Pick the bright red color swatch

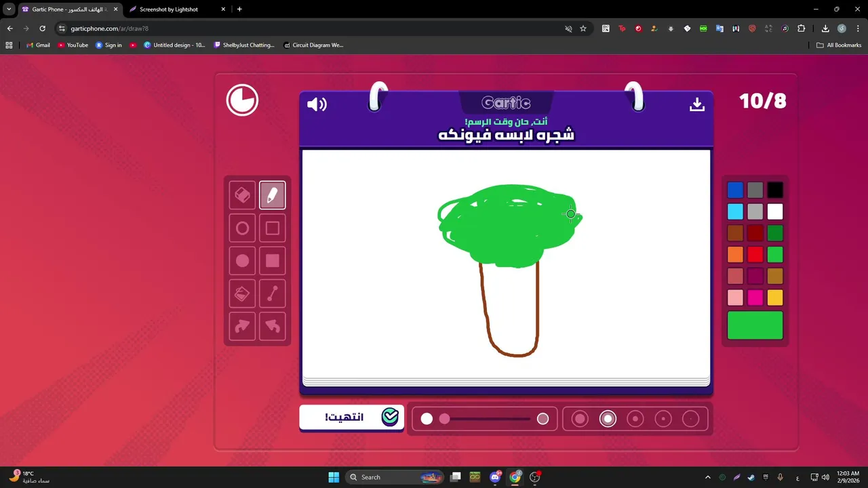(x=755, y=255)
